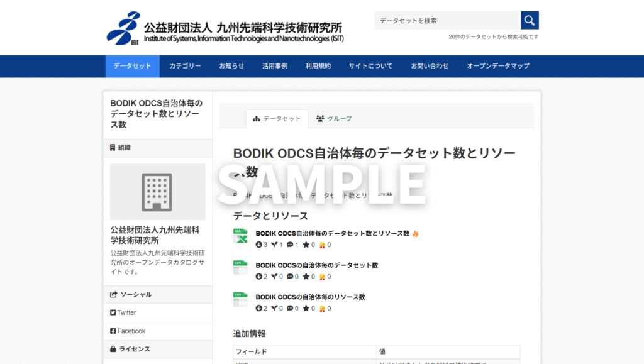
Task: Click comment icon on データセット数 CSV row
Action: point(290,276)
